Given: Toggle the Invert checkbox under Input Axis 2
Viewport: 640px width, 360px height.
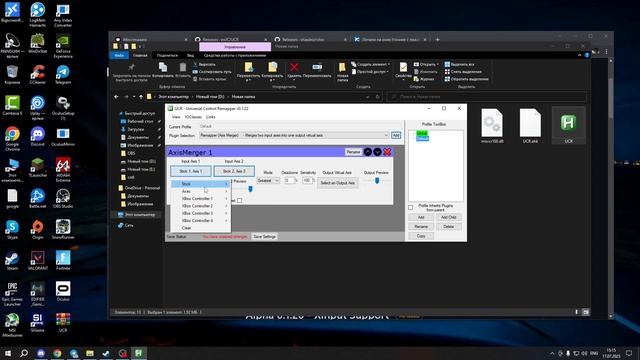Looking at the screenshot, I should 240,200.
